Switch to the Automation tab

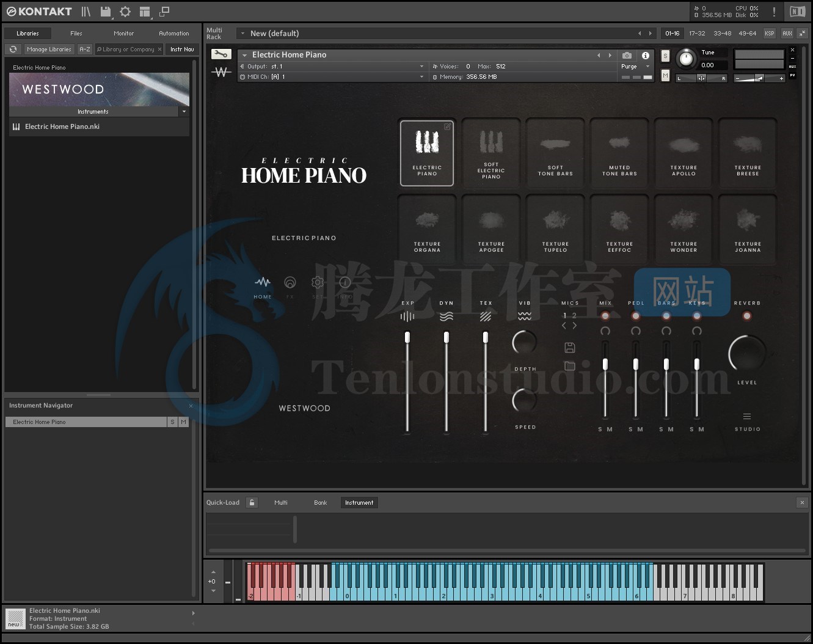click(x=174, y=34)
